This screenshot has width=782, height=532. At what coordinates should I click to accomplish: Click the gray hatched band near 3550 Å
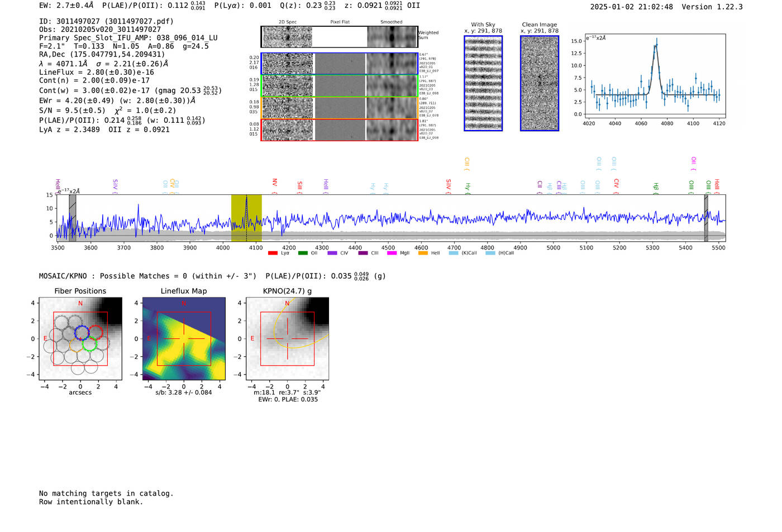coord(73,218)
